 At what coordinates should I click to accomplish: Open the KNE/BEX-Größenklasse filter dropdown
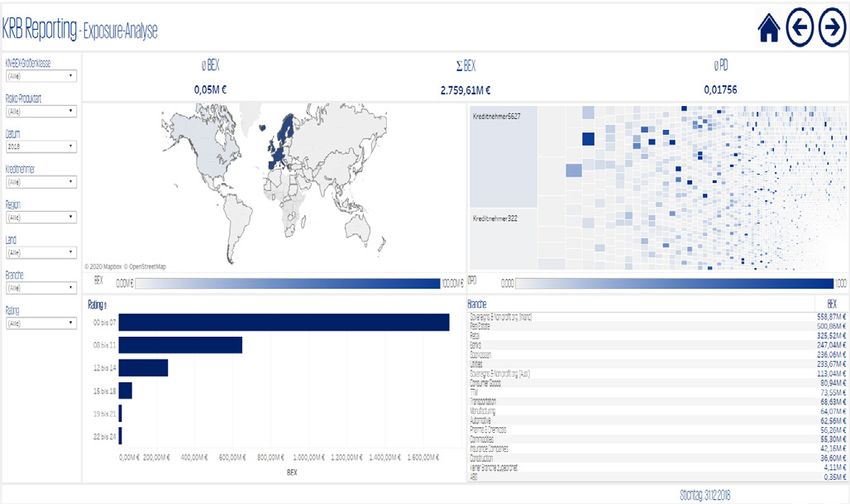pos(41,76)
